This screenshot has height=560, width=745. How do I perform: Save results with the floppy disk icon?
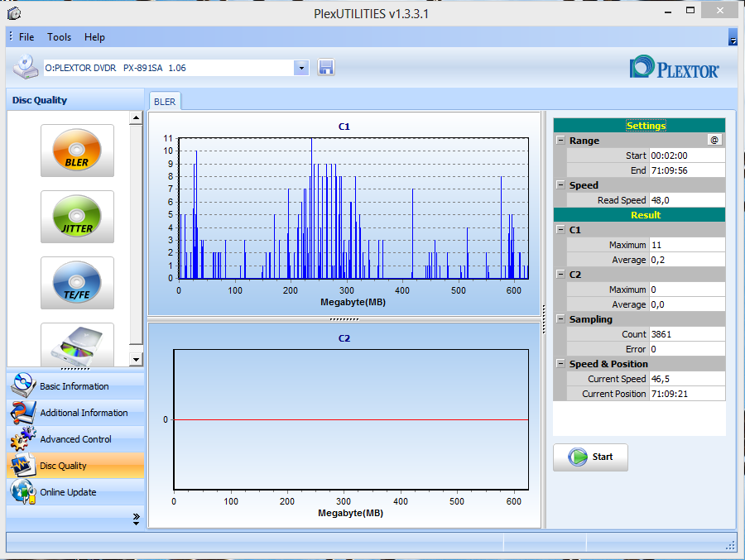pos(326,68)
